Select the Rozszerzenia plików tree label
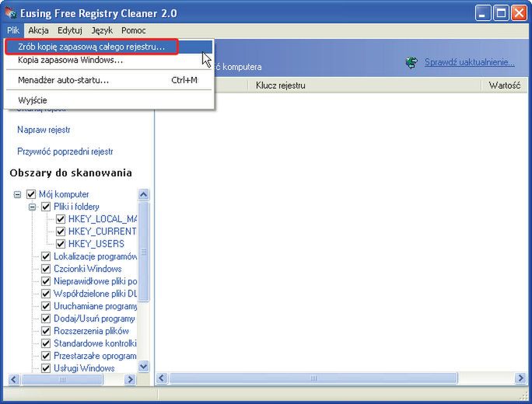 click(91, 331)
